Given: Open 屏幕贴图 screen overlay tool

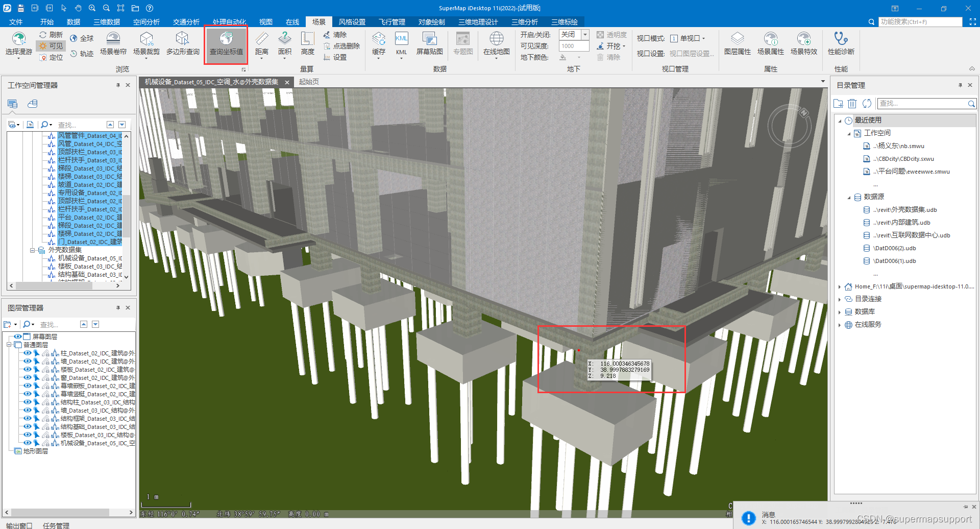Looking at the screenshot, I should click(430, 43).
